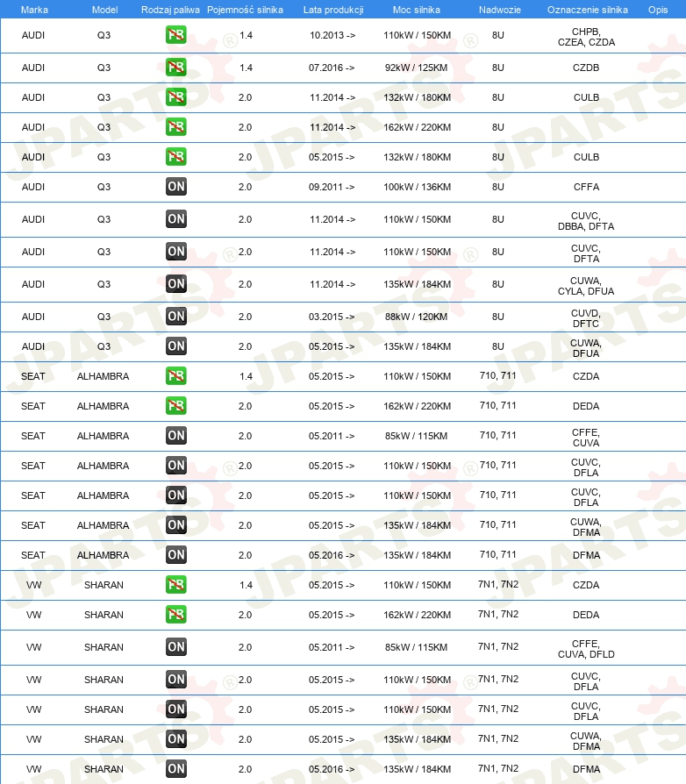Select the 03.2015 -> production date cell

click(x=332, y=317)
